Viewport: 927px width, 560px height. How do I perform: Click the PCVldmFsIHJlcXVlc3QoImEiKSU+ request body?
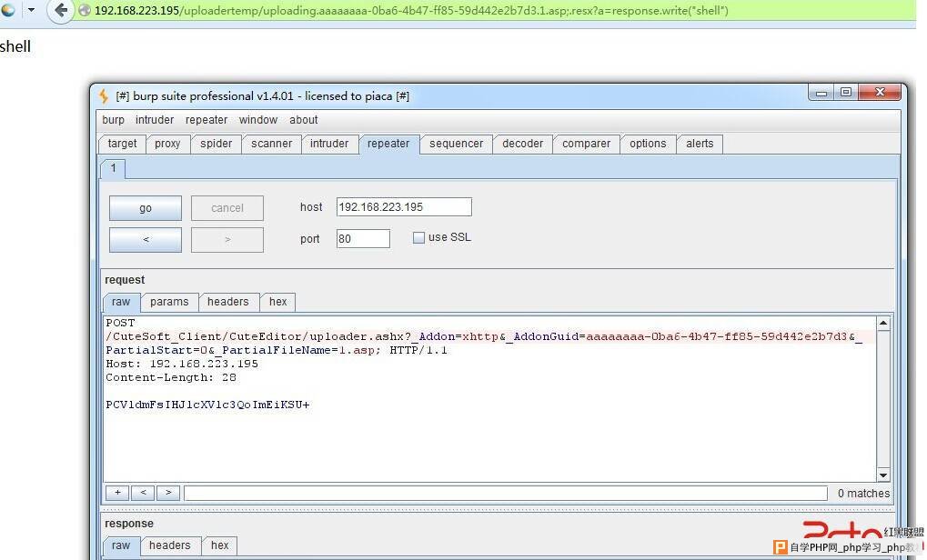pyautogui.click(x=207, y=405)
